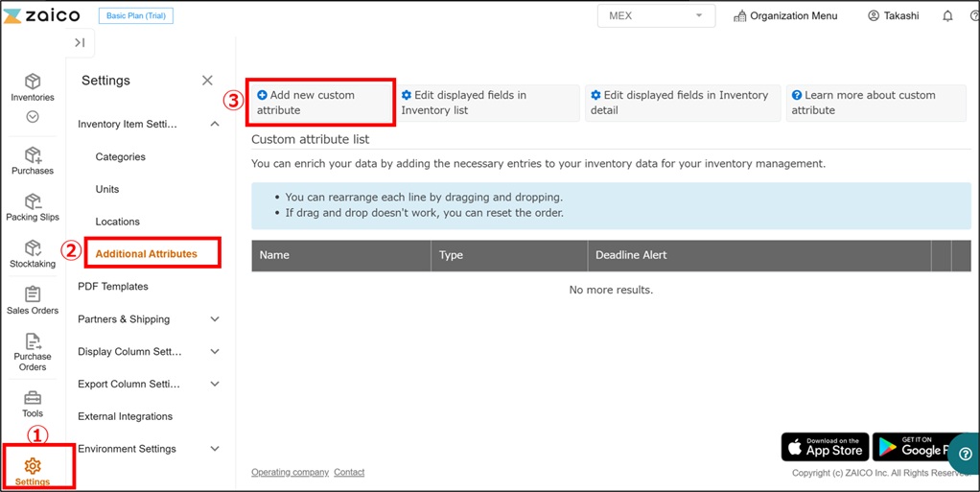Expand the Export Column Settings section
Screen dimensions: 980x492
(x=149, y=384)
